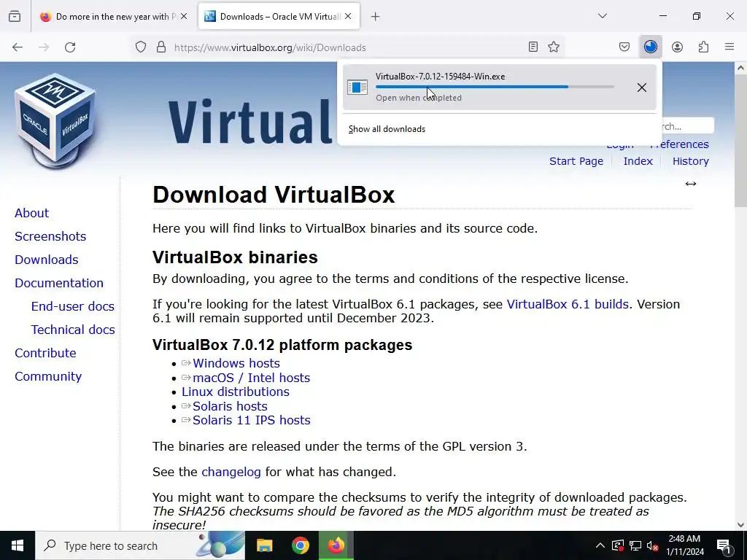Open the Preferences link

click(679, 145)
